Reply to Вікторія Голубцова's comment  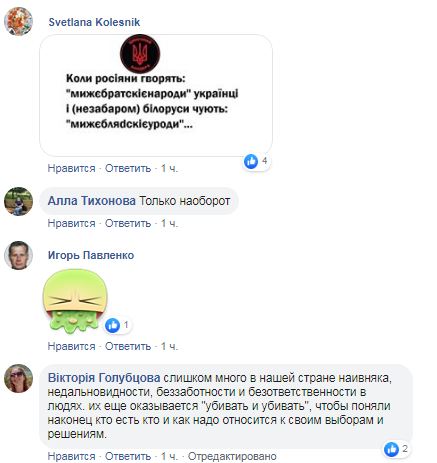pyautogui.click(x=128, y=456)
